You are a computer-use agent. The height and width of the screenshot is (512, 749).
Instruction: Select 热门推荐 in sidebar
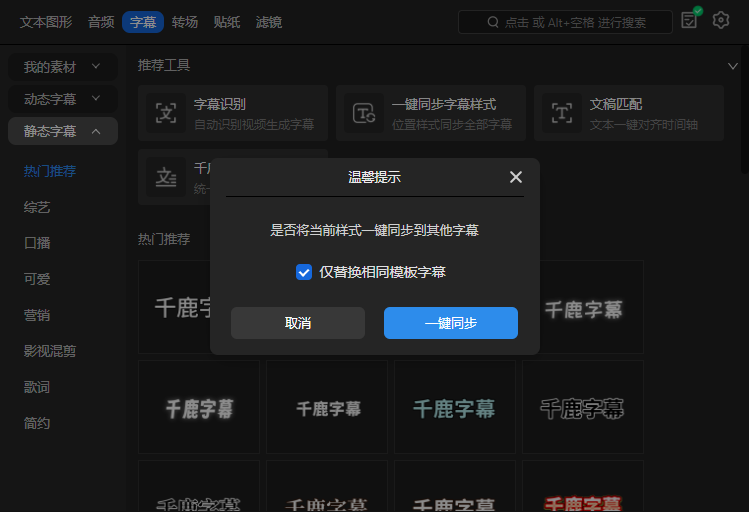pos(50,171)
